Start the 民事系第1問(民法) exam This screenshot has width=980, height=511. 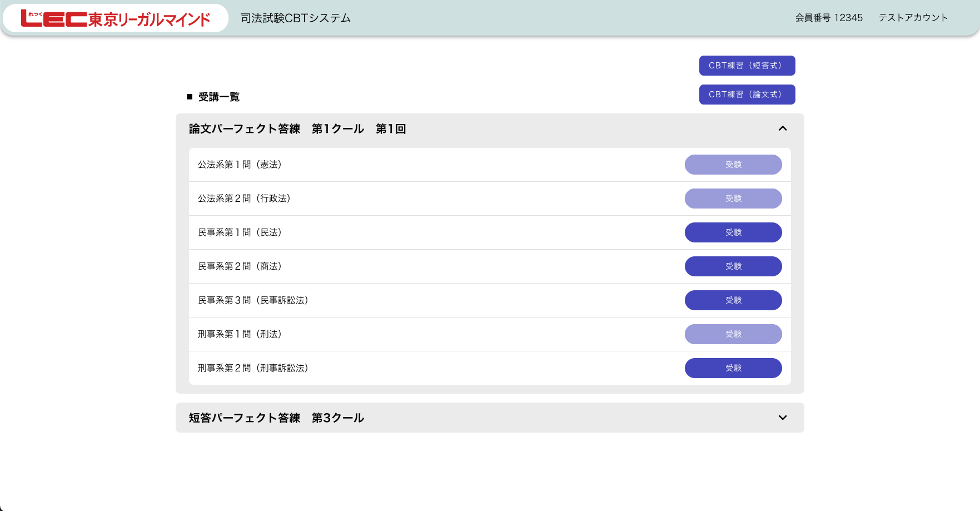(x=733, y=232)
